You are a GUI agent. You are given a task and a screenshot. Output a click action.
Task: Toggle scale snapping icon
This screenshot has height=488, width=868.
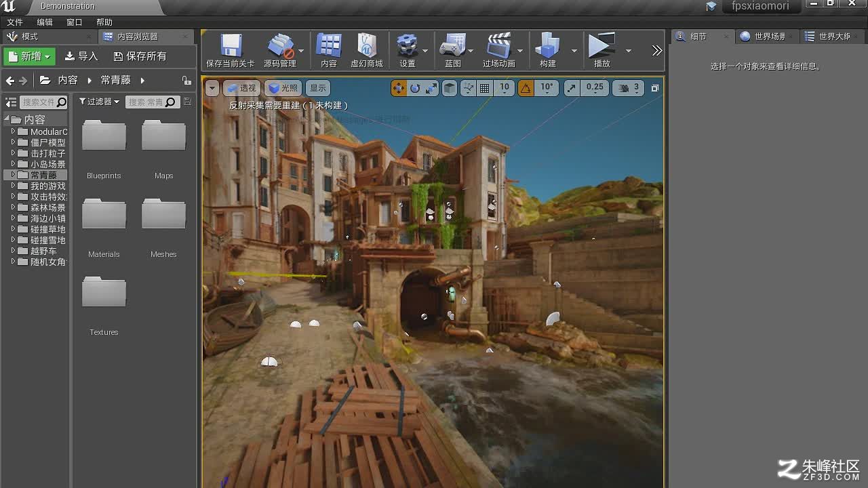572,88
